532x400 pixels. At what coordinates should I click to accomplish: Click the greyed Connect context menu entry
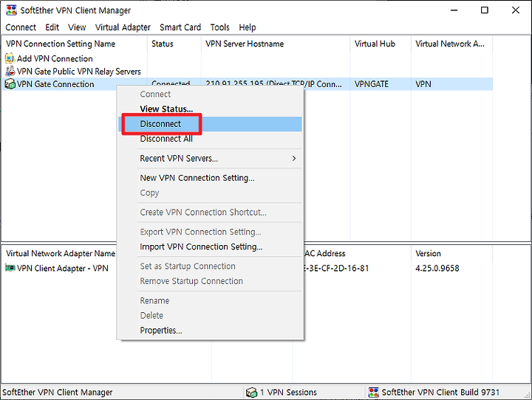pyautogui.click(x=210, y=94)
